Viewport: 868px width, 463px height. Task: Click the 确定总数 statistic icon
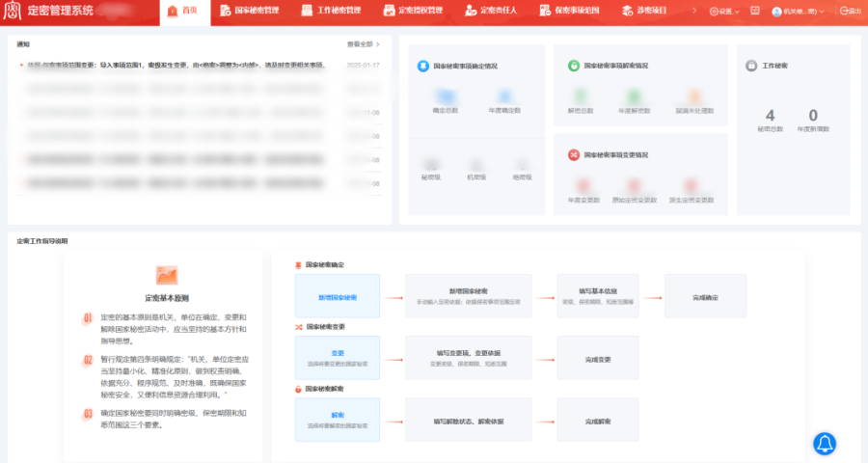[x=445, y=96]
